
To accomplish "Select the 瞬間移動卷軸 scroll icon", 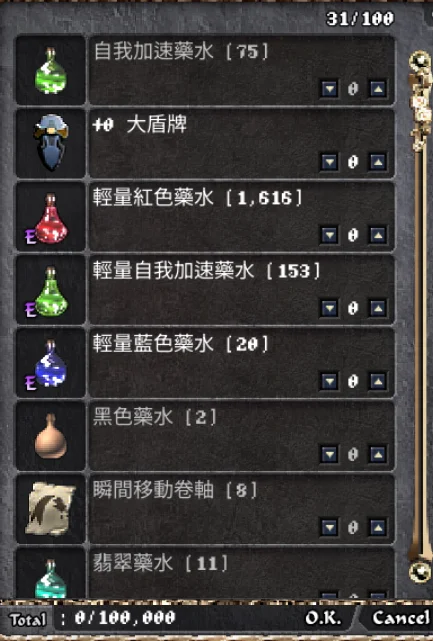I will [51, 509].
